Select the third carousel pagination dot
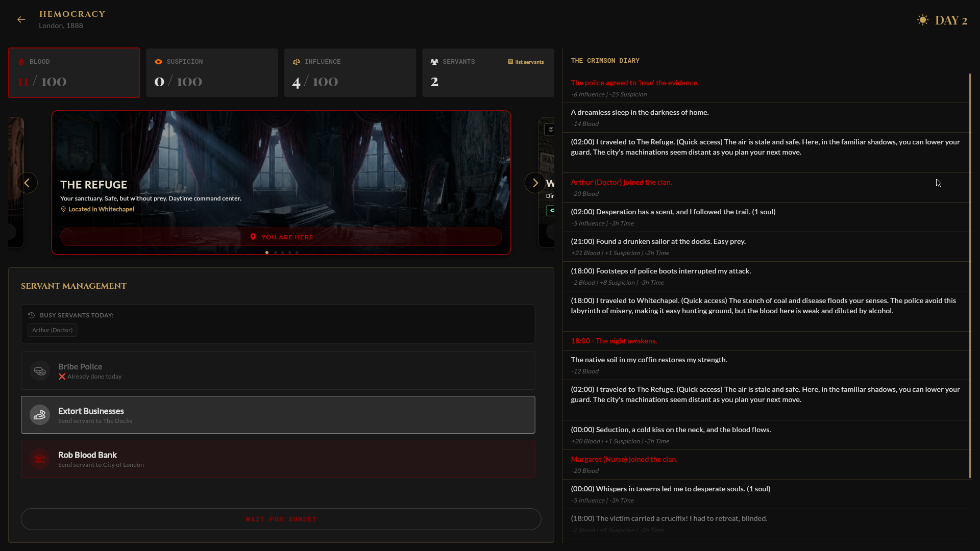The image size is (980, 551). point(283,253)
